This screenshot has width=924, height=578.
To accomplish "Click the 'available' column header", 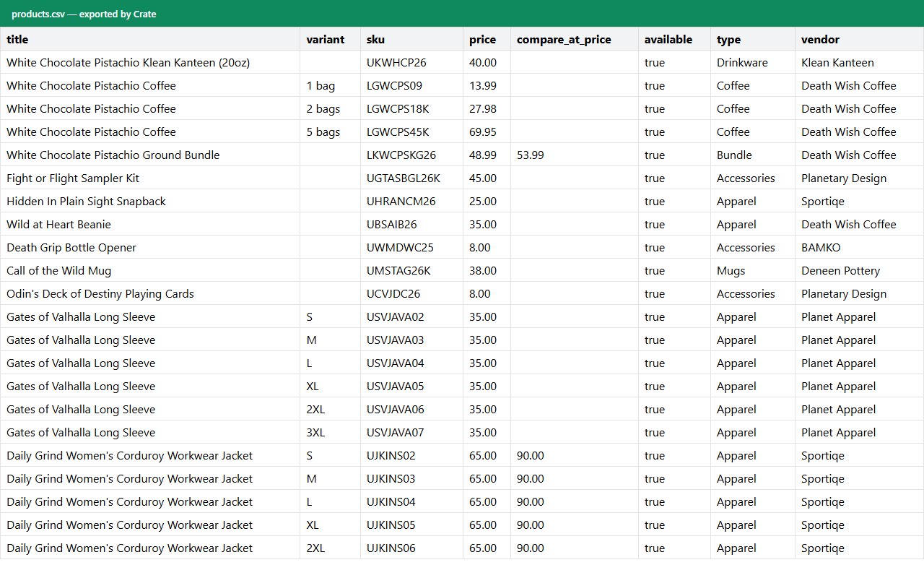I will coord(674,39).
